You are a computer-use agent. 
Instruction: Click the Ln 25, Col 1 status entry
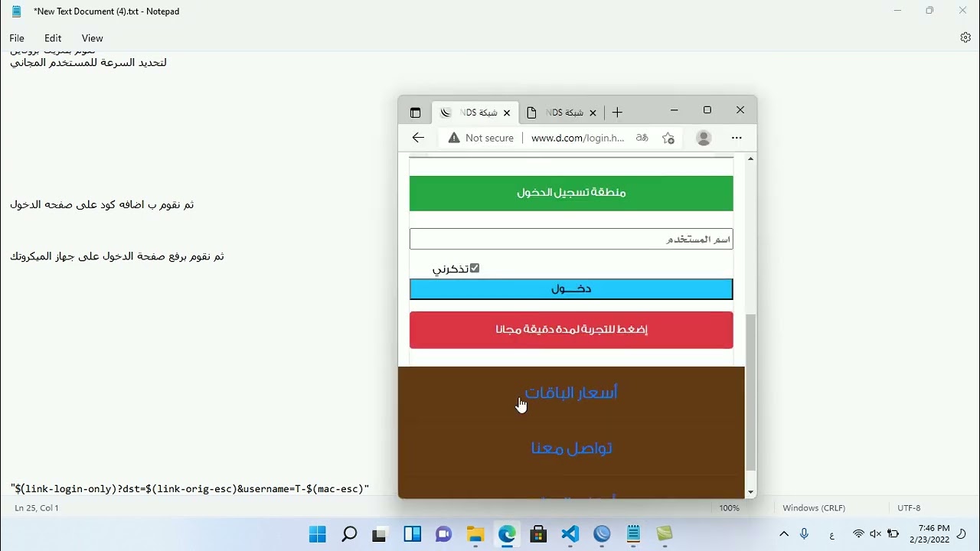[x=37, y=507]
